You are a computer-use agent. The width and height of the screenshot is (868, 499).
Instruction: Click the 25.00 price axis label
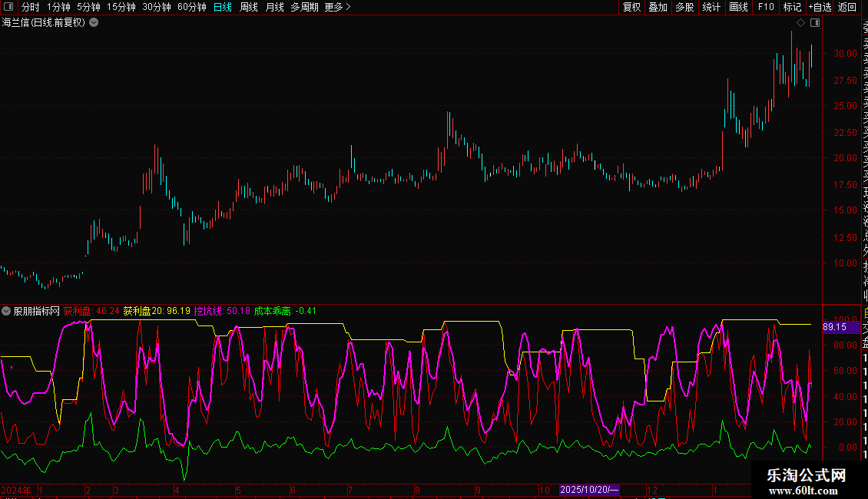(x=845, y=106)
